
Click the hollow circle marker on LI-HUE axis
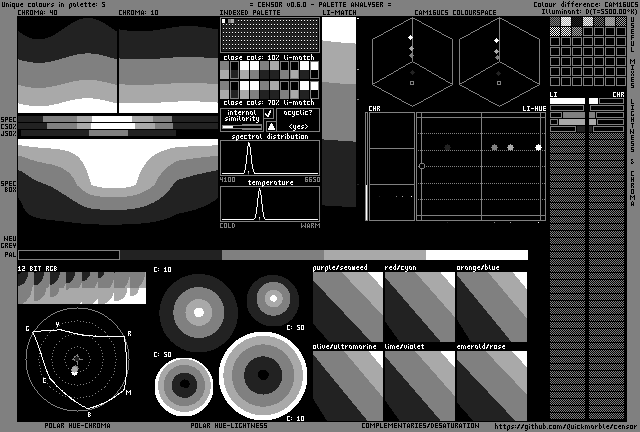tap(422, 165)
